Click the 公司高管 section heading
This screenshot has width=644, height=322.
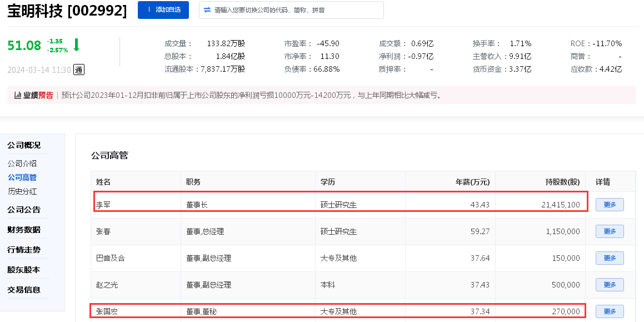pos(109,156)
